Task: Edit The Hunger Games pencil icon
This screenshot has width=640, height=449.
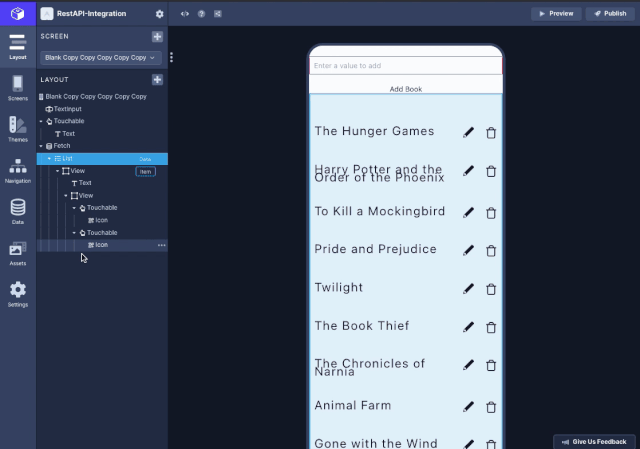Action: [469, 133]
